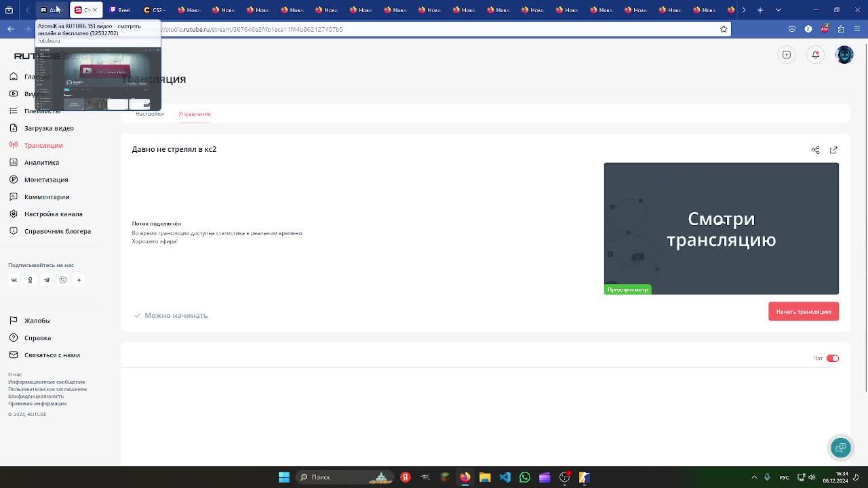Bookmark this page with star icon
This screenshot has width=868, height=488.
724,29
